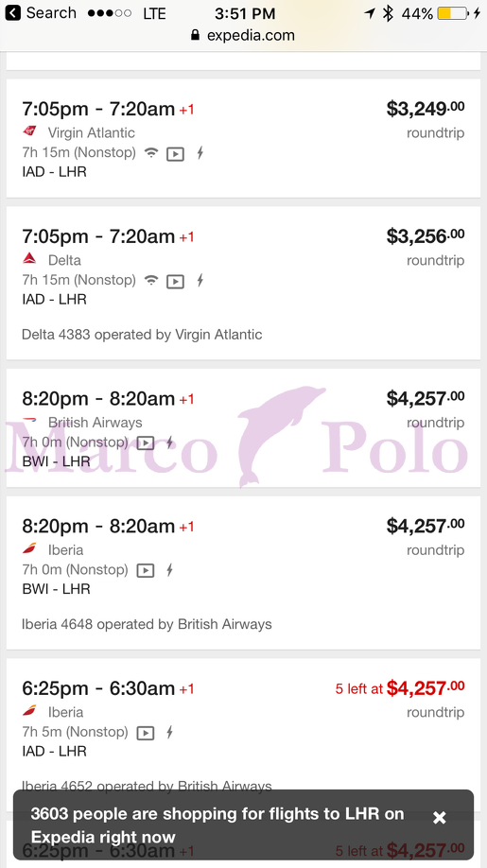Screen dimensions: 487x868
Task: Tap the Virgin Atlantic airline logo
Action: click(30, 131)
